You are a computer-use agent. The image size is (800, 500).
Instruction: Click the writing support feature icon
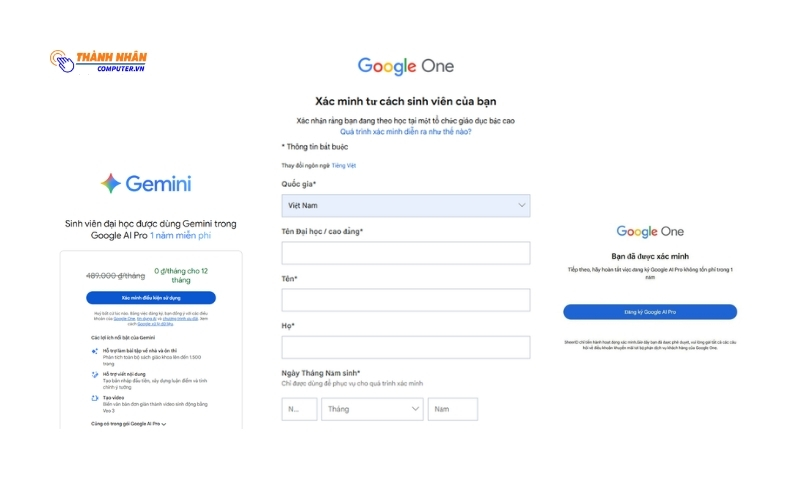coord(94,374)
